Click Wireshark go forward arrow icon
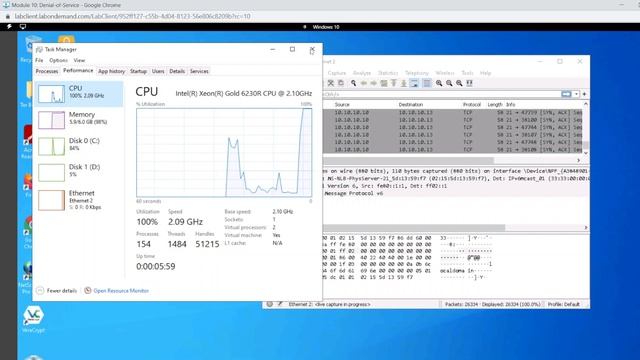640x360 pixels. click(x=373, y=83)
